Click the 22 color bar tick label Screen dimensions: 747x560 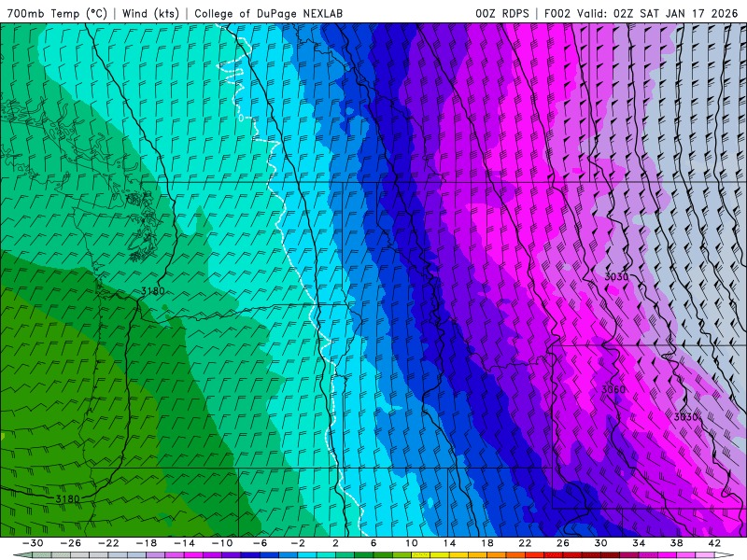(x=525, y=543)
